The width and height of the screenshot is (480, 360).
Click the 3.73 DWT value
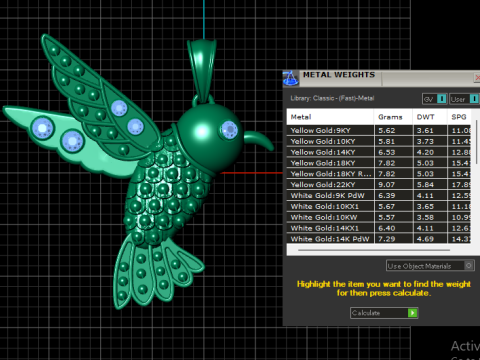(x=425, y=141)
